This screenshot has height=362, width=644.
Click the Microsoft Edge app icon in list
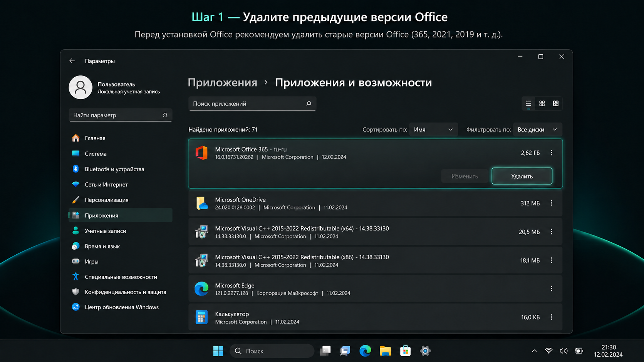click(x=201, y=289)
